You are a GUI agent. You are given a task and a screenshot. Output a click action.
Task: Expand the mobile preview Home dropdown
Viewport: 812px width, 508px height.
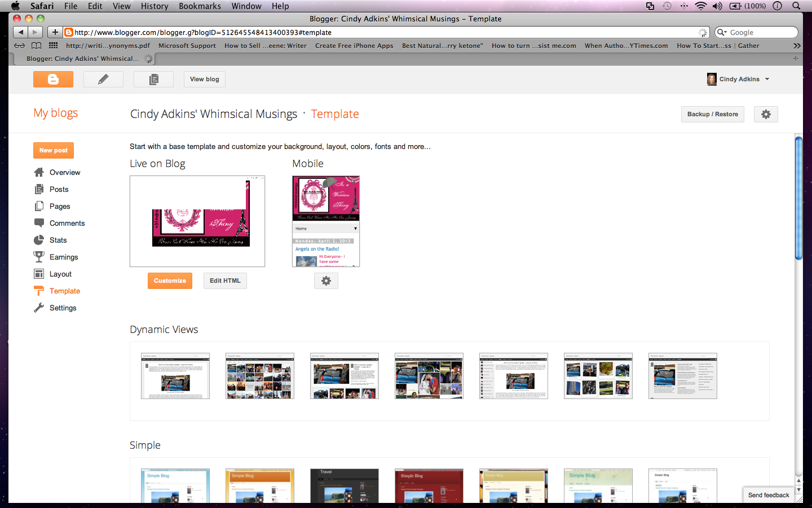point(326,229)
